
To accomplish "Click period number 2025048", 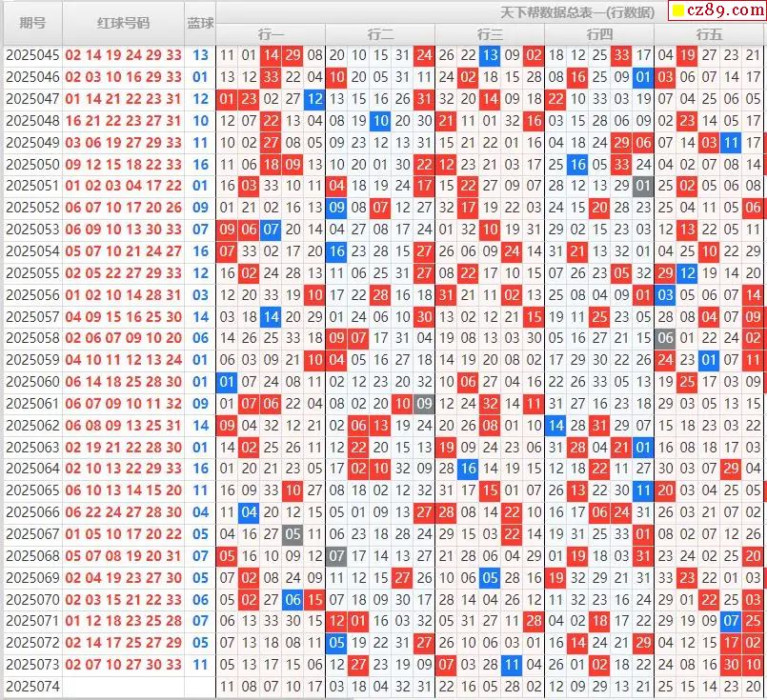I will 32,120.
